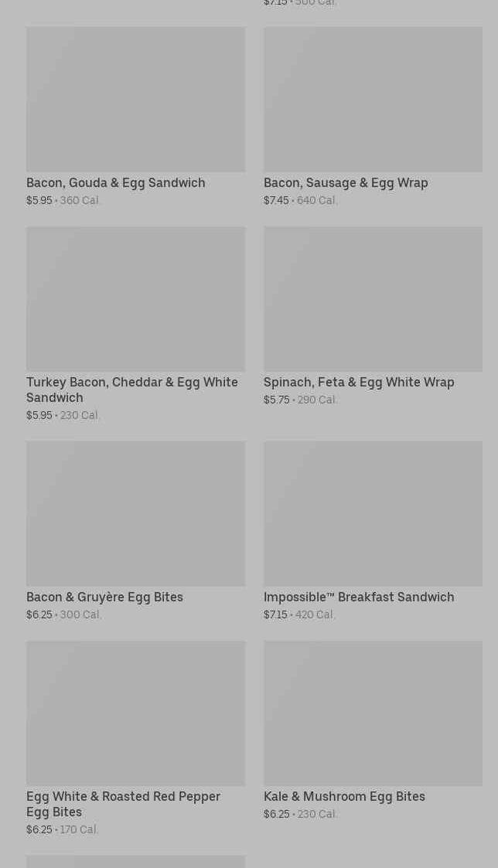Click Egg White & Roasted Red Pepper title

123,803
